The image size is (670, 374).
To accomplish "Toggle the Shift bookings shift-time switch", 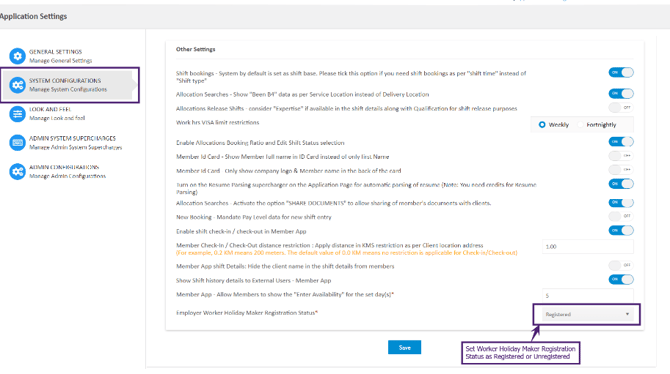I will pyautogui.click(x=621, y=73).
